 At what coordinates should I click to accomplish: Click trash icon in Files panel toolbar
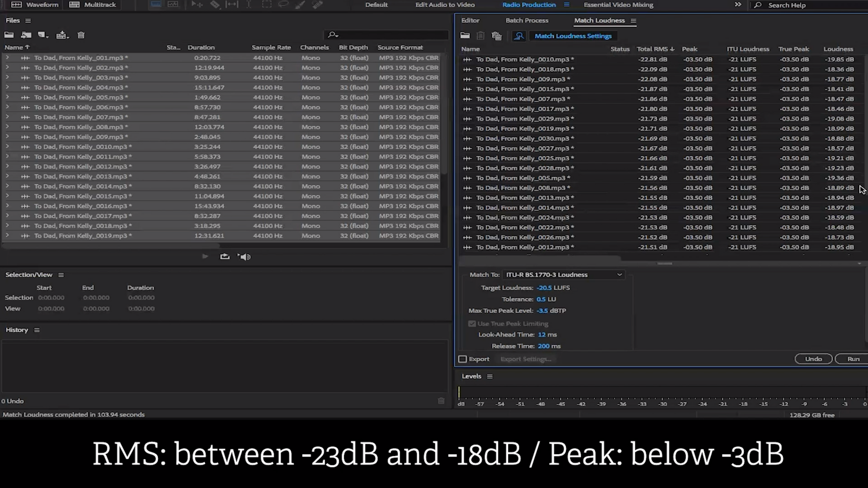pyautogui.click(x=81, y=35)
